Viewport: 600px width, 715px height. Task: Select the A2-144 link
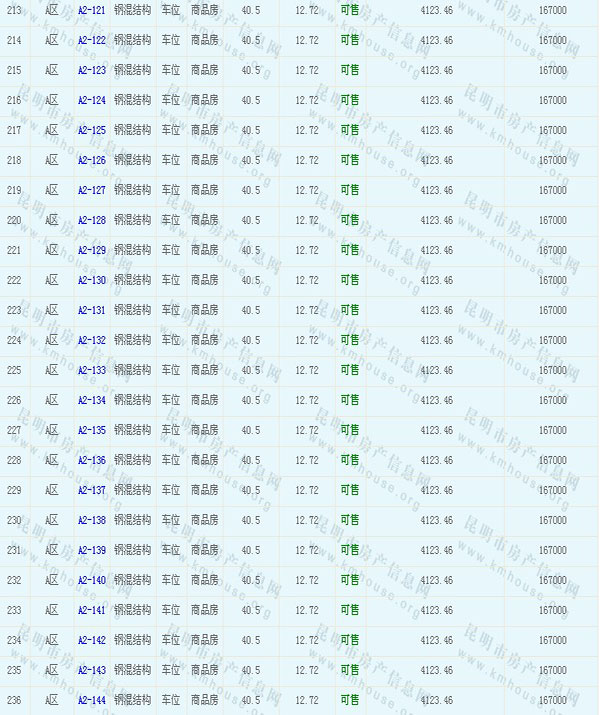(x=91, y=700)
